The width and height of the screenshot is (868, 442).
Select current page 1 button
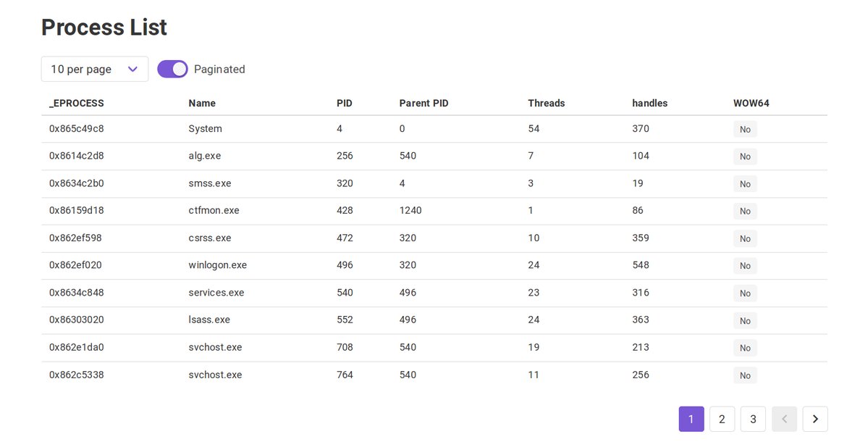[691, 420]
